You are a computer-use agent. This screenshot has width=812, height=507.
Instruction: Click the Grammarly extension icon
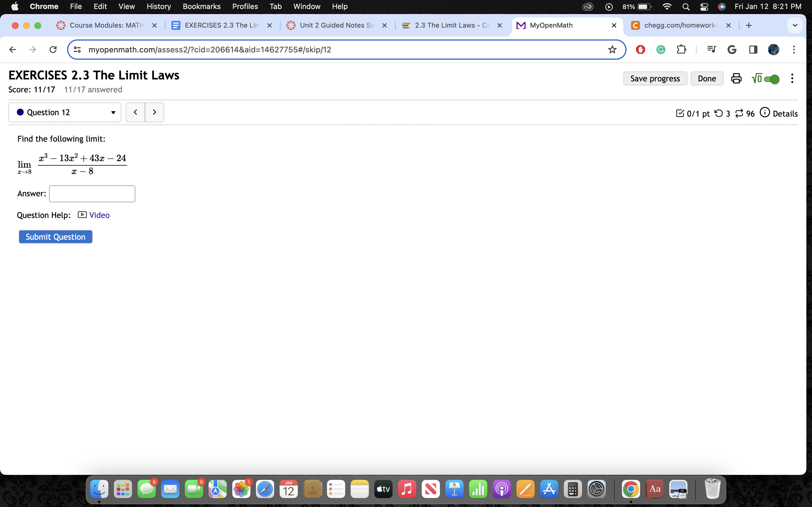click(661, 50)
